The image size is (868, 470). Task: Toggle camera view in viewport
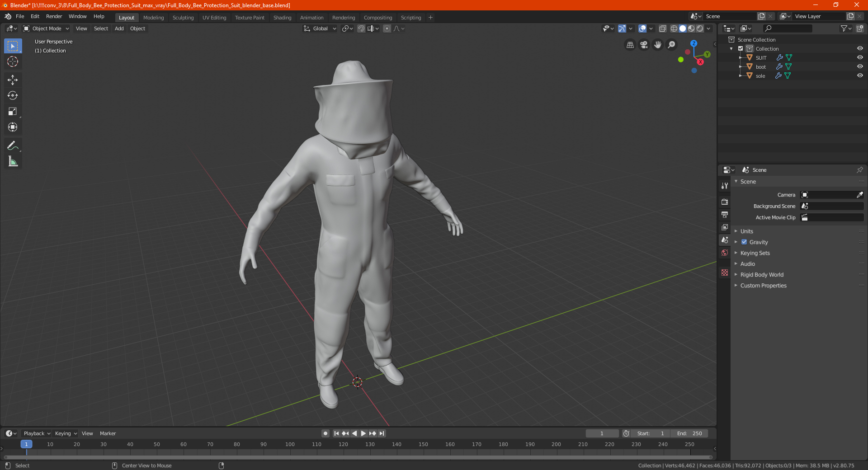coord(644,45)
